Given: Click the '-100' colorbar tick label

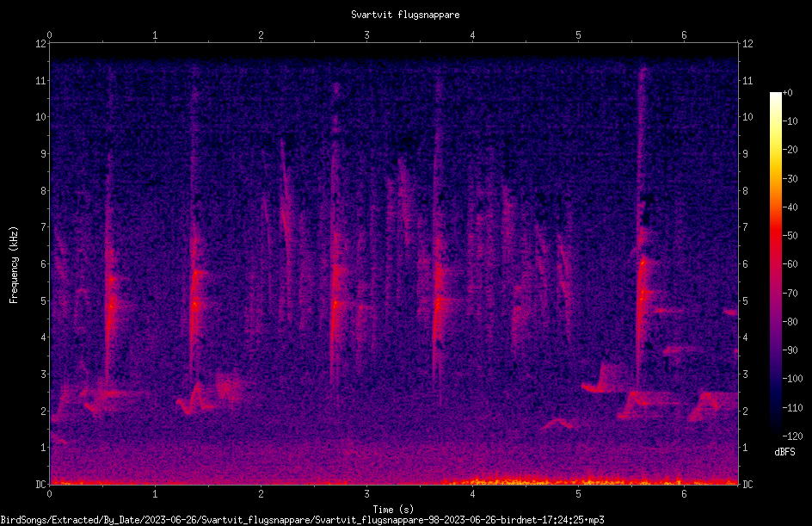Looking at the screenshot, I should pyautogui.click(x=792, y=379).
